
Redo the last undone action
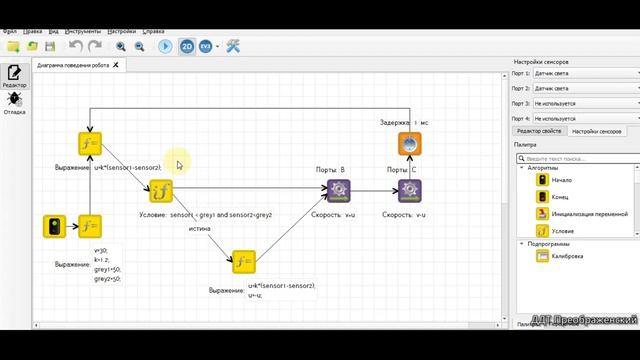(95, 46)
